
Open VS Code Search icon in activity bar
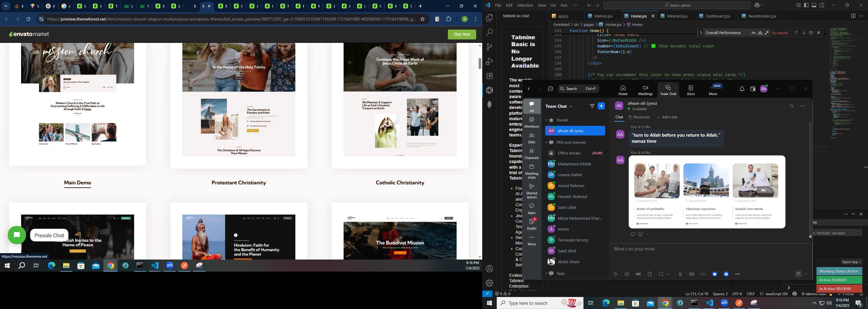click(x=489, y=32)
